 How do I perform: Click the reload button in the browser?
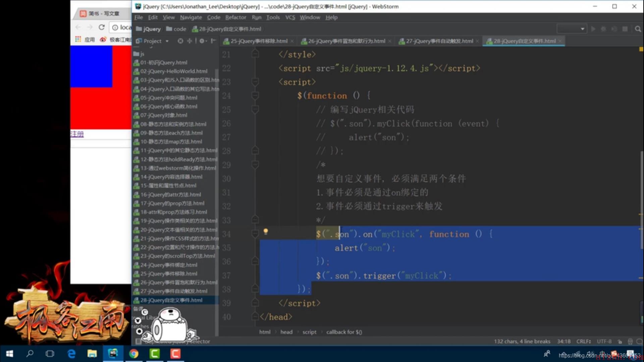(102, 27)
